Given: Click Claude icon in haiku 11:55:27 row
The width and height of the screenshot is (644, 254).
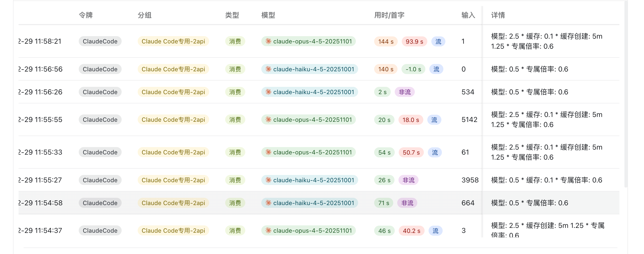Looking at the screenshot, I should pos(268,180).
